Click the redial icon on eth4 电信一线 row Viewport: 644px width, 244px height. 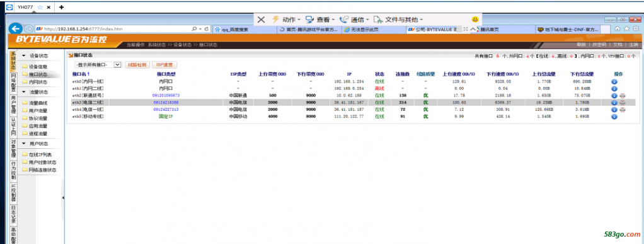pos(622,110)
